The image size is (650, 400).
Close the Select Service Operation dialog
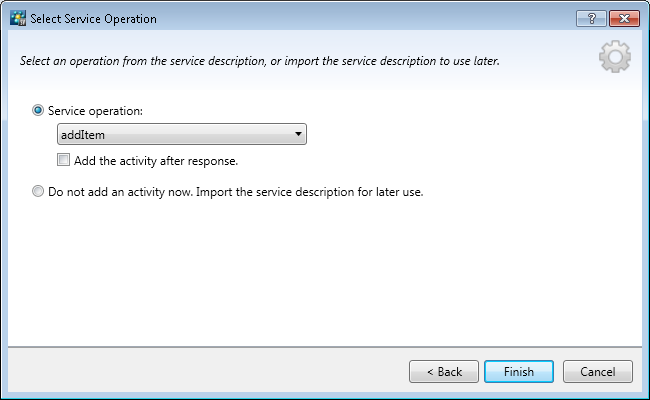624,18
